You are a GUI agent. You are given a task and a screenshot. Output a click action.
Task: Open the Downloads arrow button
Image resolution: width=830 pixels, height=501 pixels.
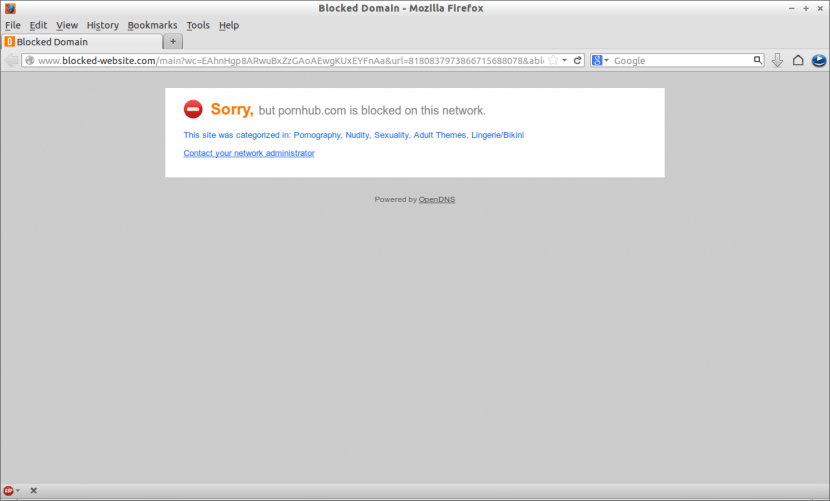tap(777, 60)
